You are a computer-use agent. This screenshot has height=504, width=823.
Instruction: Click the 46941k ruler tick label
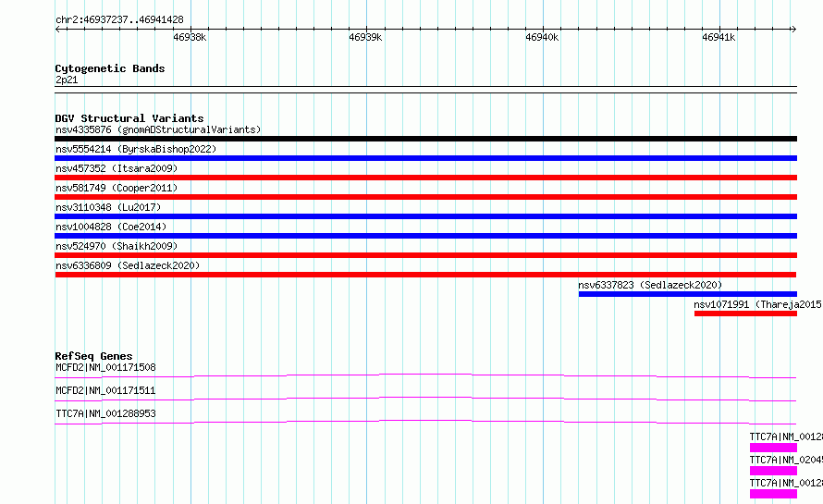pos(719,37)
